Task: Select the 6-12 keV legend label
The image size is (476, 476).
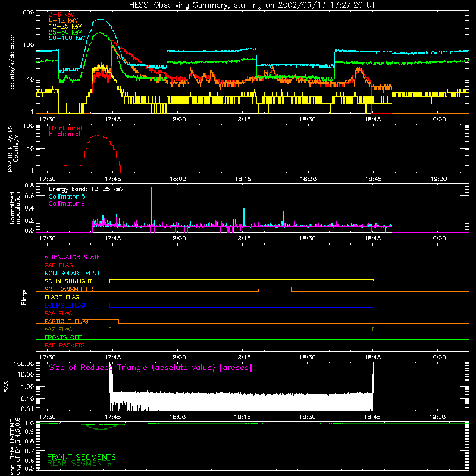Action: coord(64,20)
